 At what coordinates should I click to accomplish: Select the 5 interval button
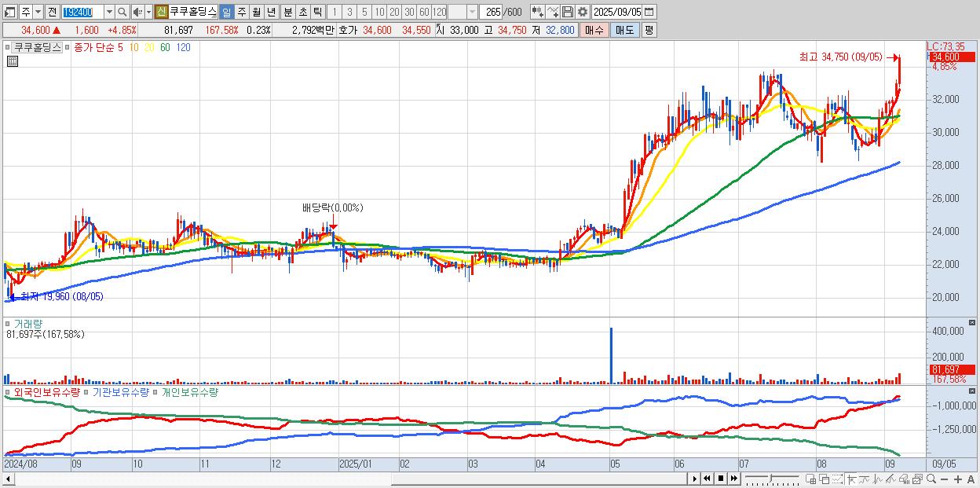point(364,12)
